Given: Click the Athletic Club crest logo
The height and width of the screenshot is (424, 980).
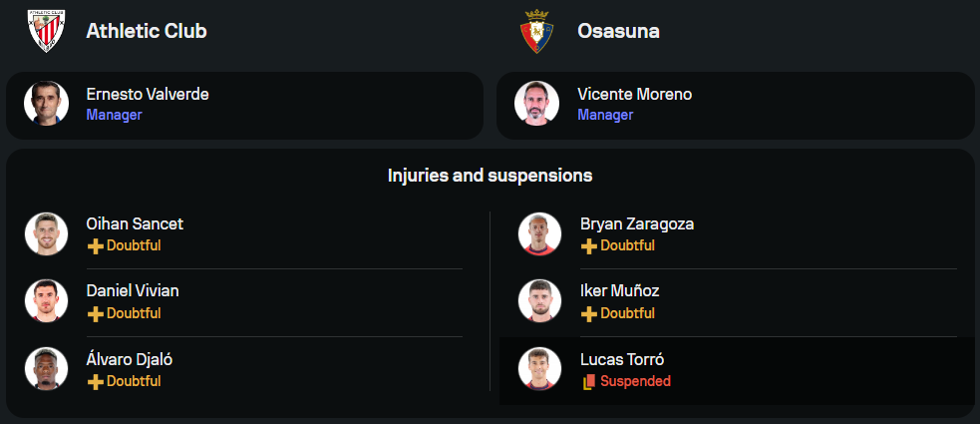Looking at the screenshot, I should tap(46, 31).
